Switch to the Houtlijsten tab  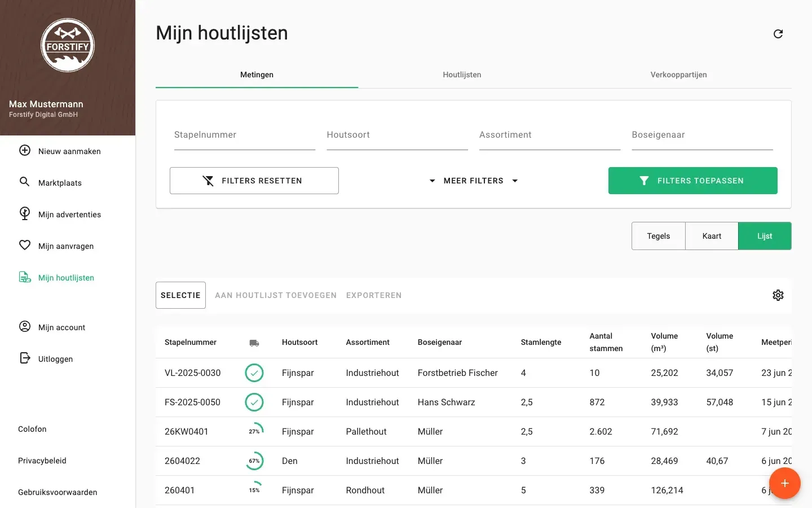tap(462, 75)
